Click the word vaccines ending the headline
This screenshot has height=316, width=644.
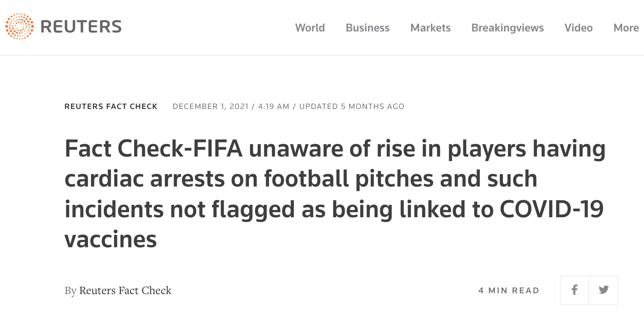pos(110,240)
